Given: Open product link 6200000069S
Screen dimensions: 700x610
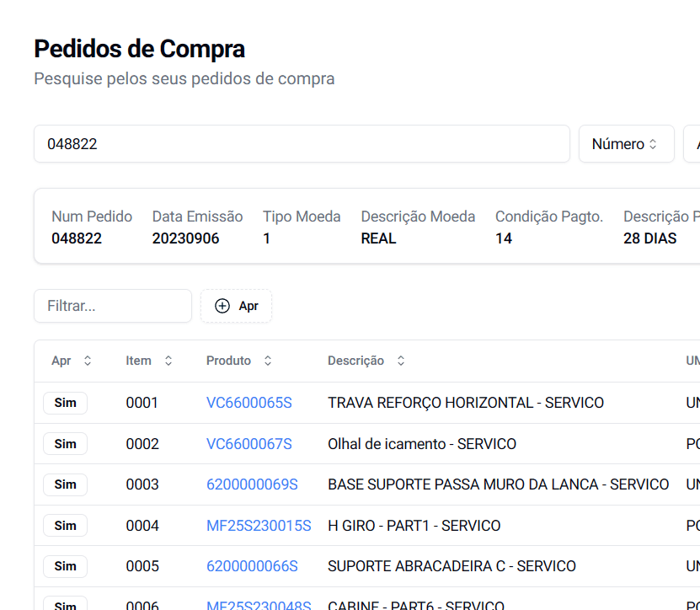Looking at the screenshot, I should [x=250, y=484].
